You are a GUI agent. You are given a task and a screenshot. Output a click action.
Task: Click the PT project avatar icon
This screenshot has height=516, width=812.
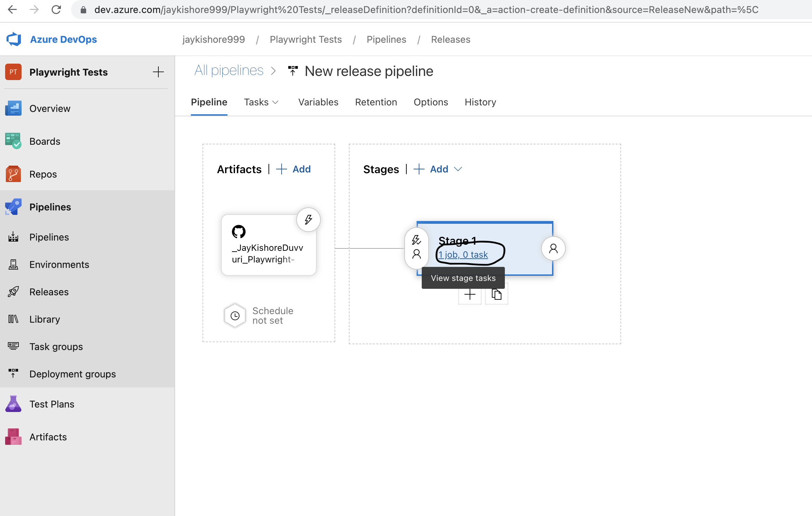[13, 72]
